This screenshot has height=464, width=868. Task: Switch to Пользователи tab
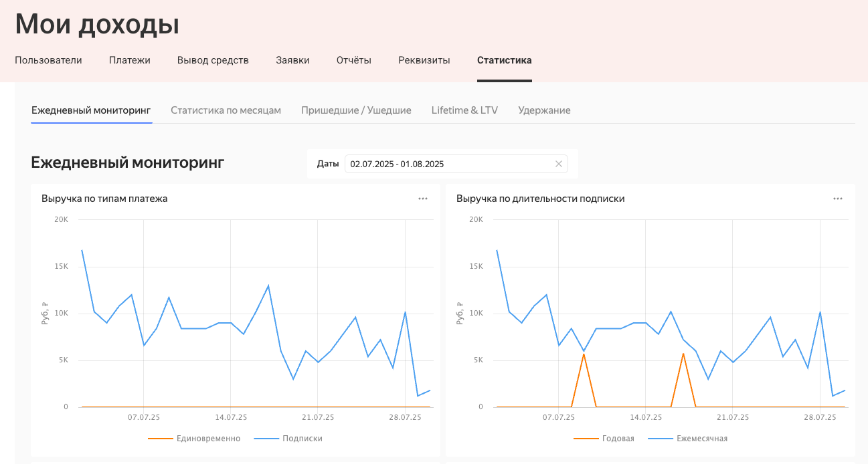coord(48,60)
